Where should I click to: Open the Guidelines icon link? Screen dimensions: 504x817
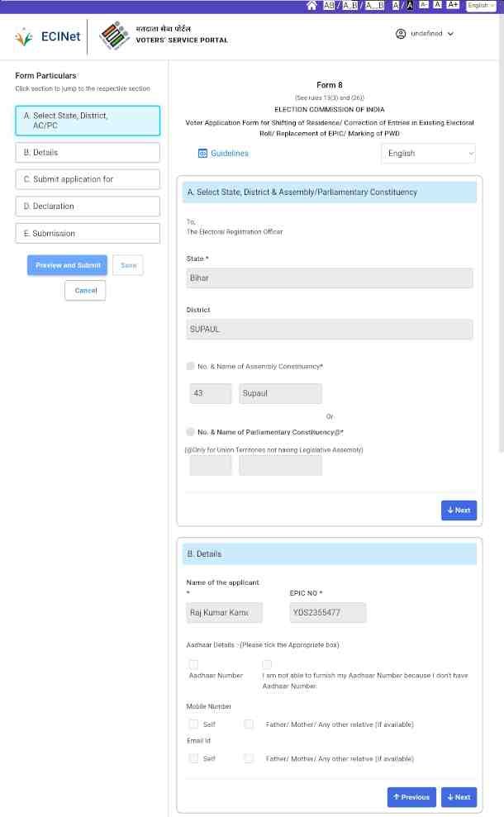(x=201, y=153)
